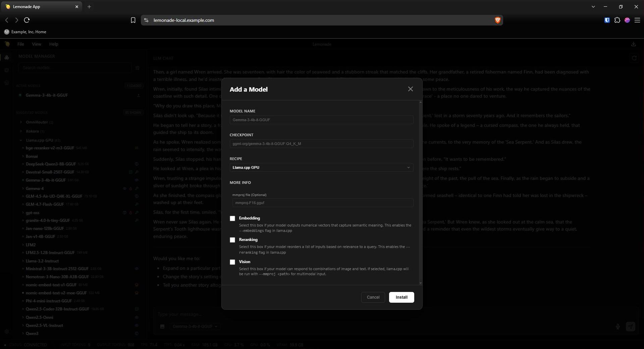Select the DeepSeek-Qwen3-8B-GGUF model
This screenshot has height=349, width=644.
[x=51, y=164]
